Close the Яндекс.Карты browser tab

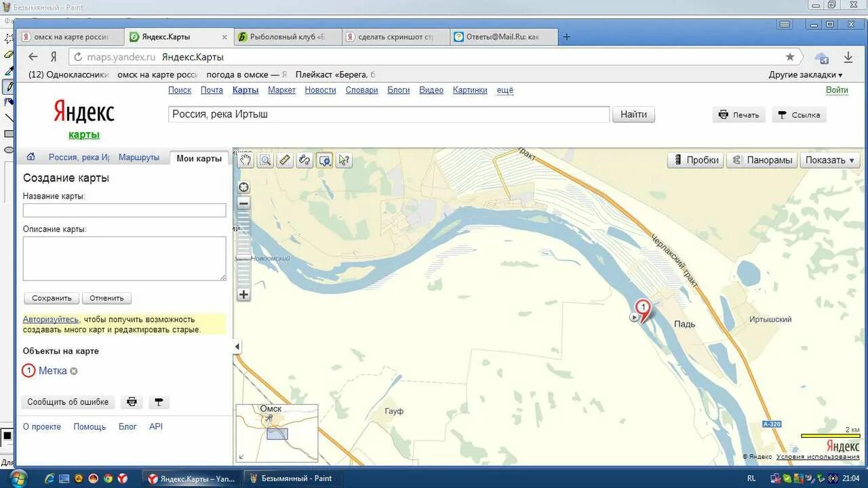[x=224, y=37]
